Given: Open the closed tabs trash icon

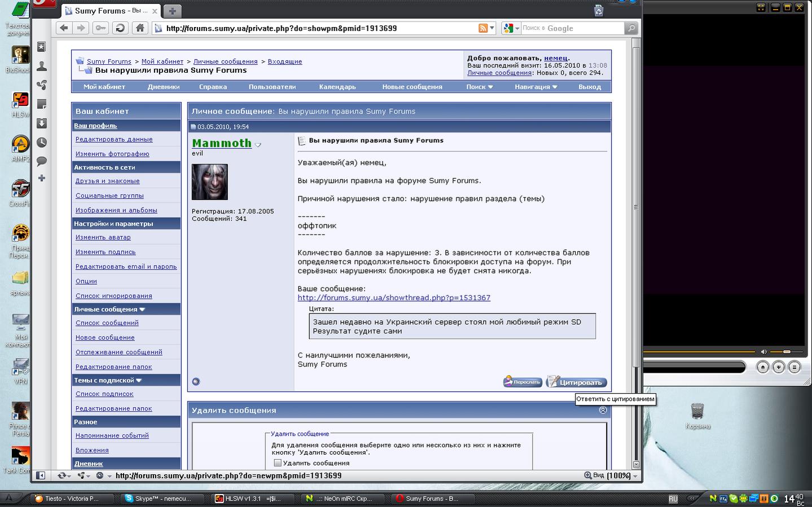Looking at the screenshot, I should [599, 11].
